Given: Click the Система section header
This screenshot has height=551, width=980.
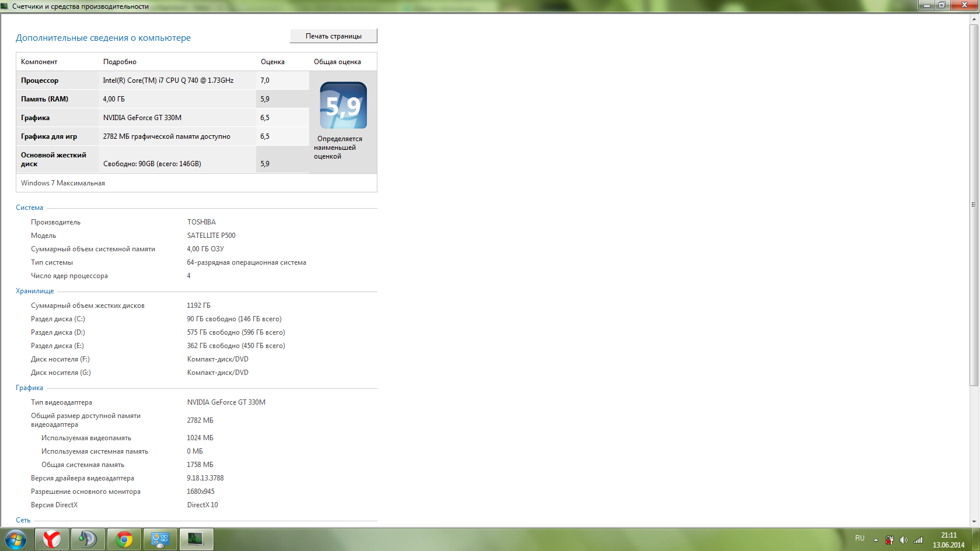Looking at the screenshot, I should point(29,208).
